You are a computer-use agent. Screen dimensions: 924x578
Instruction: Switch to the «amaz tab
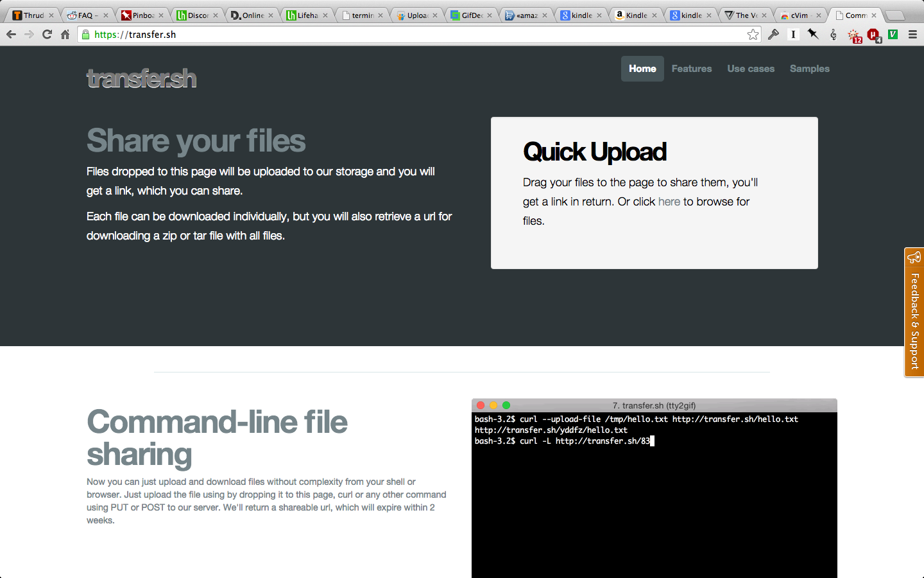coord(525,15)
